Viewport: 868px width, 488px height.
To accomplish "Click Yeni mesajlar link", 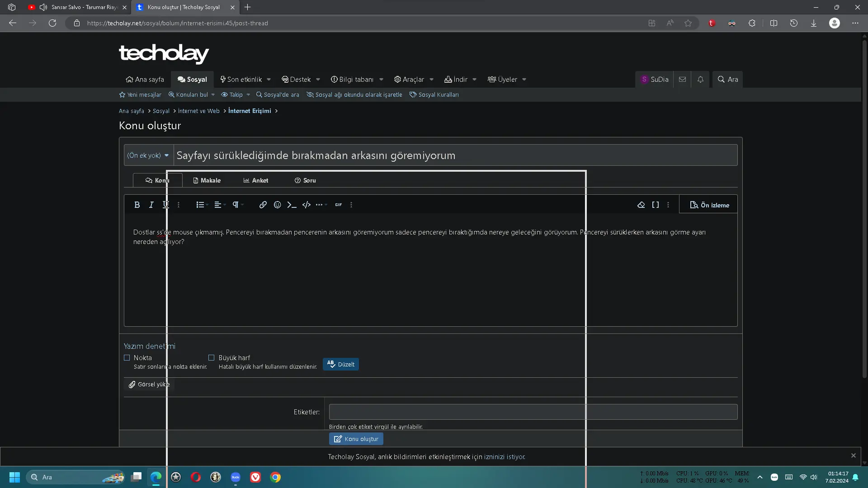I will pyautogui.click(x=140, y=95).
